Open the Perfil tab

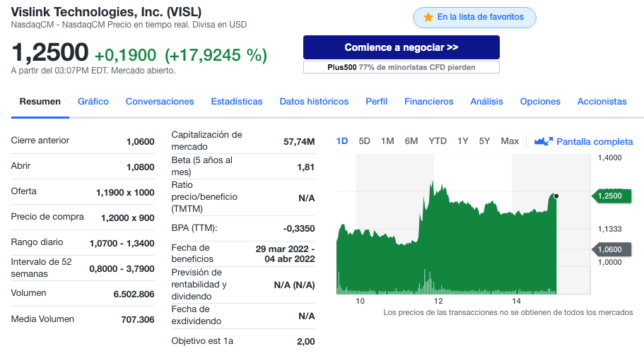(377, 102)
